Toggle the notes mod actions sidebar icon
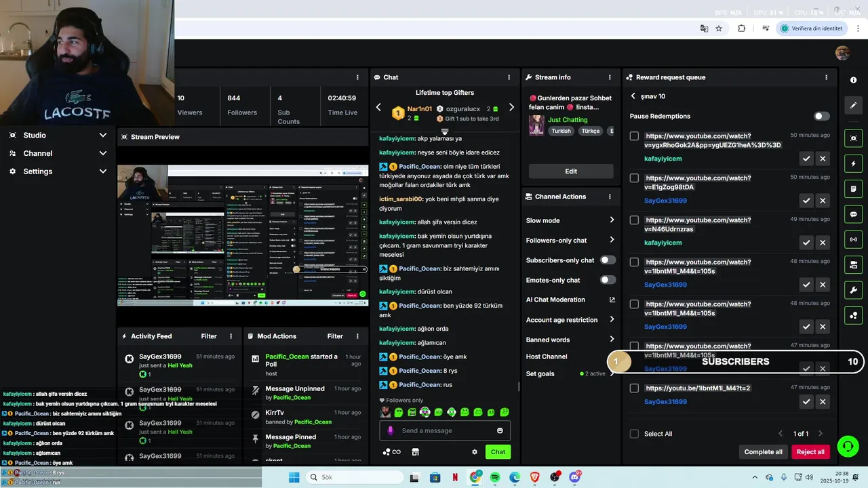The height and width of the screenshot is (488, 868). pos(853,188)
